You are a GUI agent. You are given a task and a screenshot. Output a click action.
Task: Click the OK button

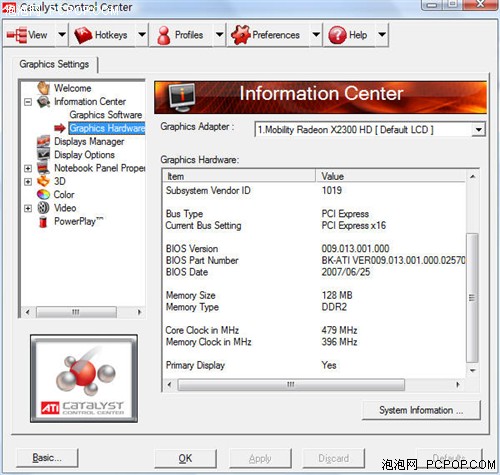185,458
